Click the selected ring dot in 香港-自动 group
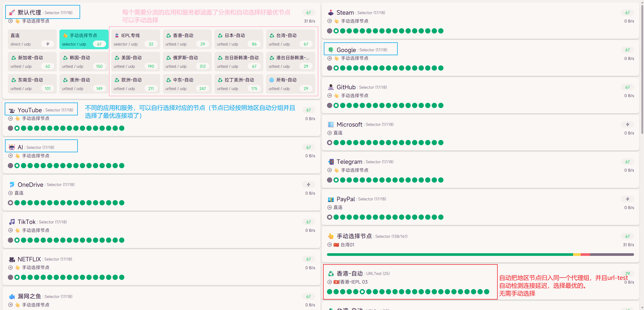Viewport: 644px width, 310px height. [x=362, y=292]
